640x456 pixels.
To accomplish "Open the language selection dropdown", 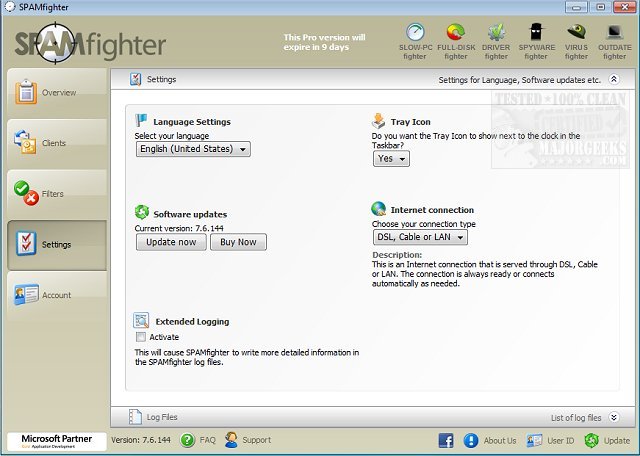I will pyautogui.click(x=193, y=149).
